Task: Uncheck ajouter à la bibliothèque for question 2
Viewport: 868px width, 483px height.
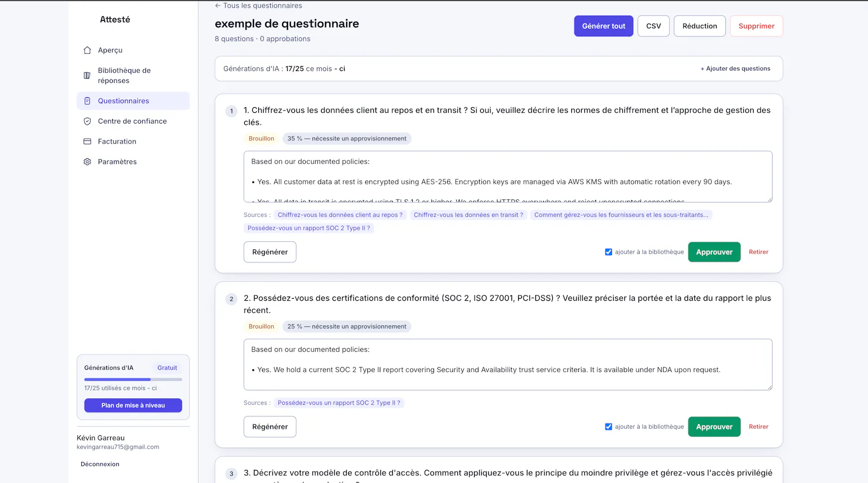Action: pos(609,427)
